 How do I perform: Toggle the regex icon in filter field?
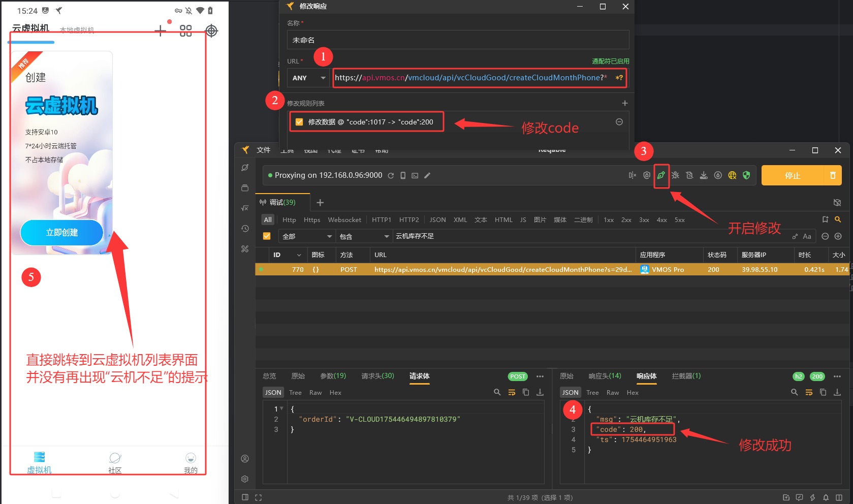pos(795,236)
